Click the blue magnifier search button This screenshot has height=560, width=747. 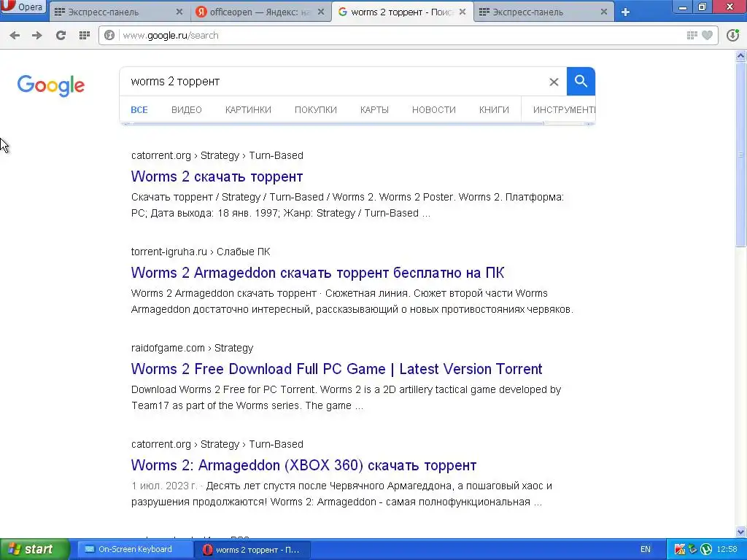point(581,82)
